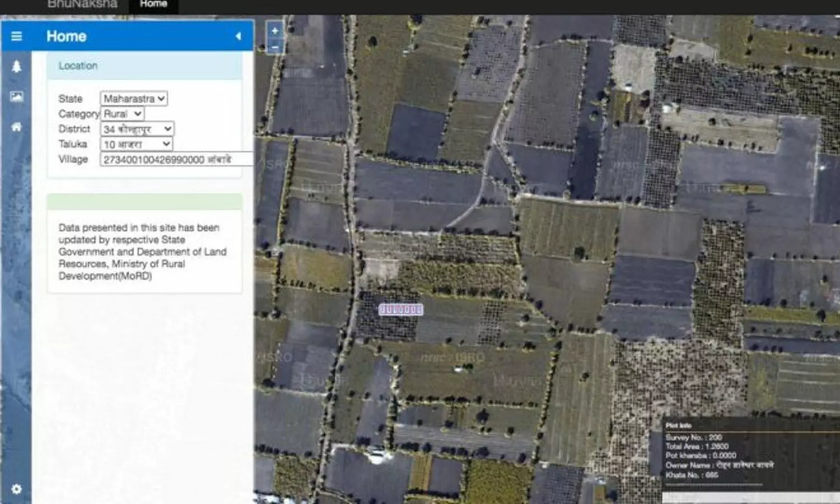Click the Survey No. 200 text in Plot Info
This screenshot has width=840, height=504.
click(x=693, y=437)
